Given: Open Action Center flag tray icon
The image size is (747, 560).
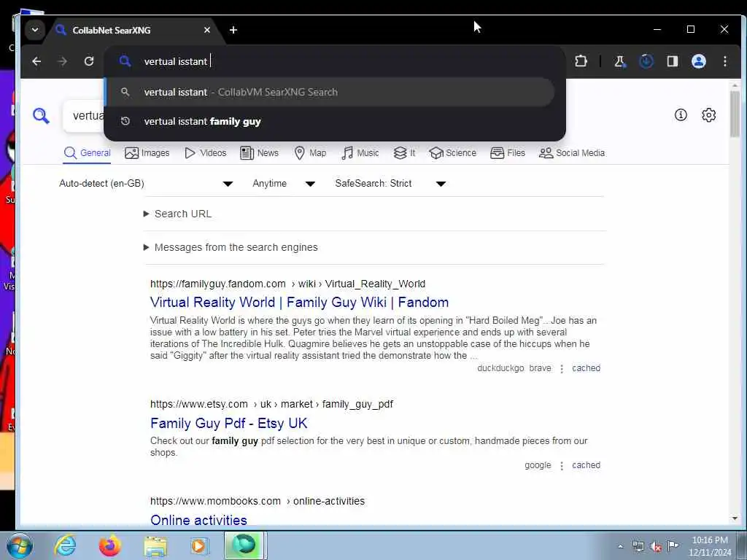Looking at the screenshot, I should click(673, 545).
